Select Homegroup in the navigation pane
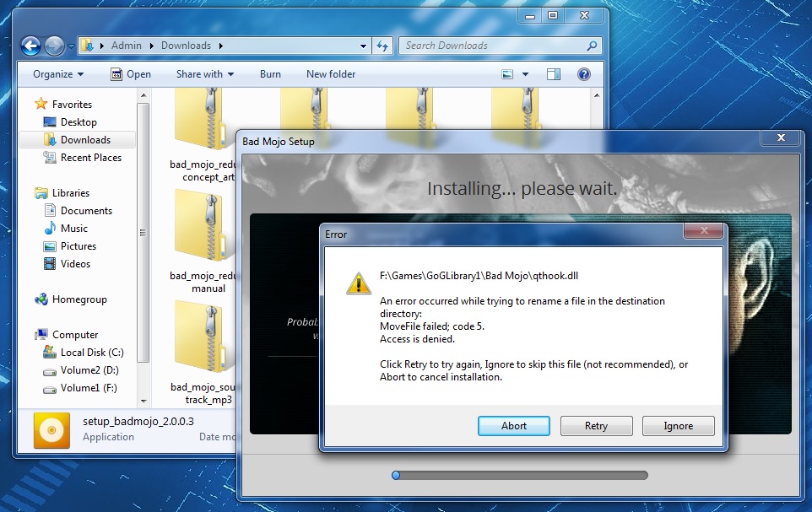 (79, 299)
